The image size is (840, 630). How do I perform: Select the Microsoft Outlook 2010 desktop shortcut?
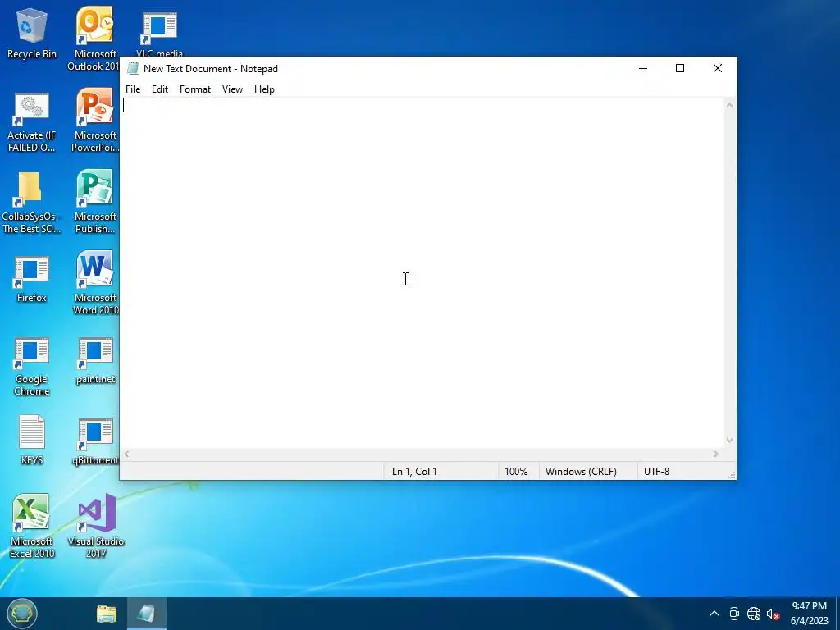point(94,39)
